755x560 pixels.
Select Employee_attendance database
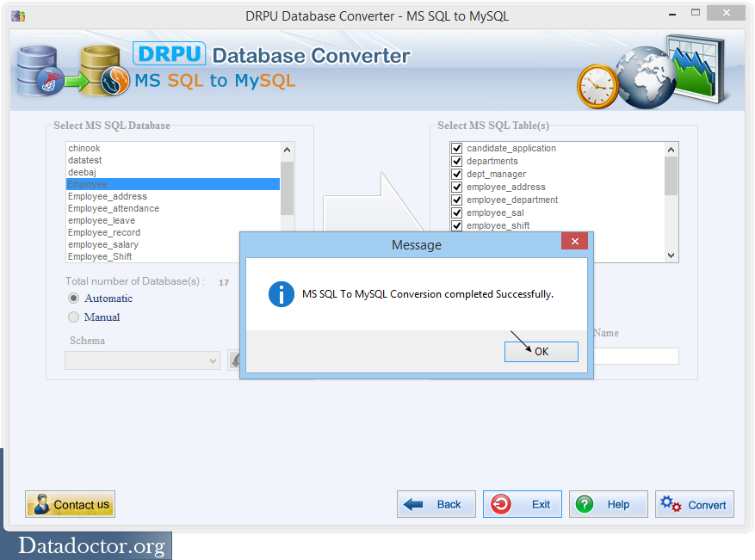click(172, 208)
